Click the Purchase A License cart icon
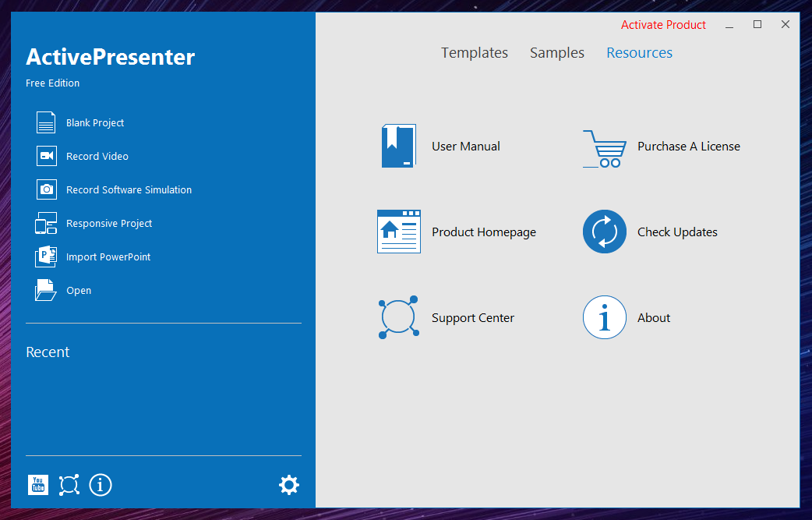This screenshot has height=520, width=812. (605, 149)
